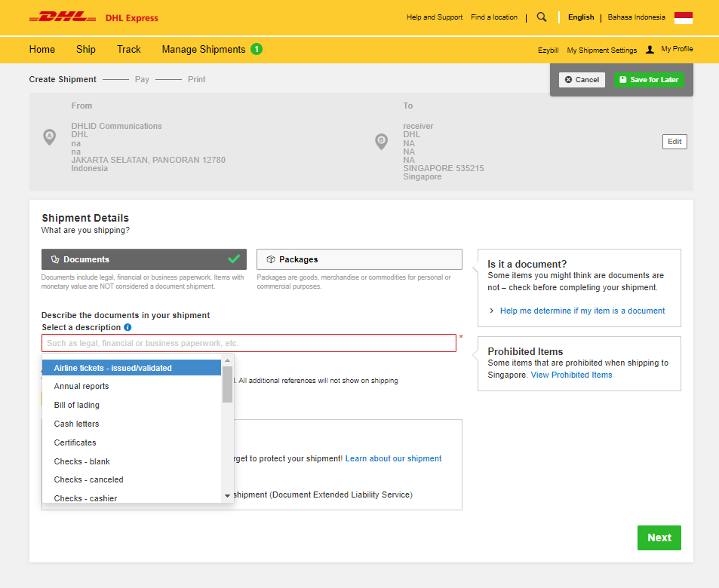Click 'SINGAPORE 535215' address text
The width and height of the screenshot is (719, 588).
(444, 168)
